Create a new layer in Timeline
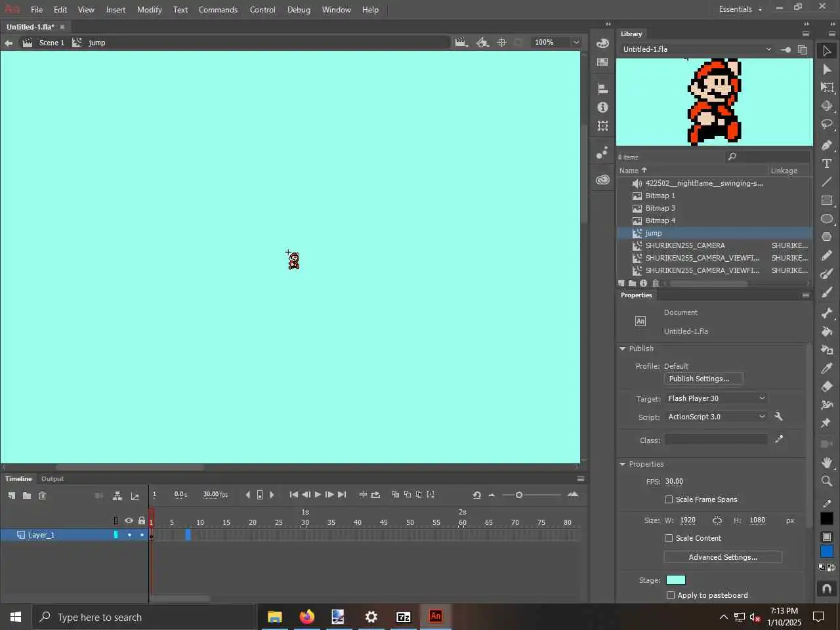 (x=12, y=495)
